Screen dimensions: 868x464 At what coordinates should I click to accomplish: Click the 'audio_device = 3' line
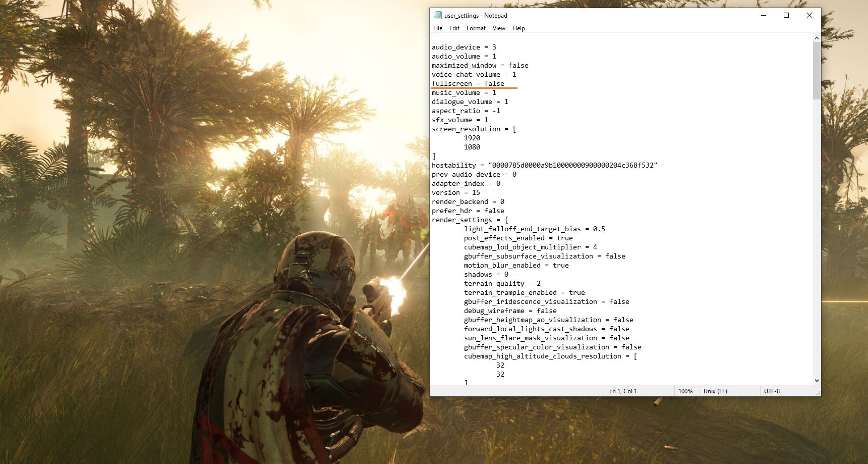(464, 47)
